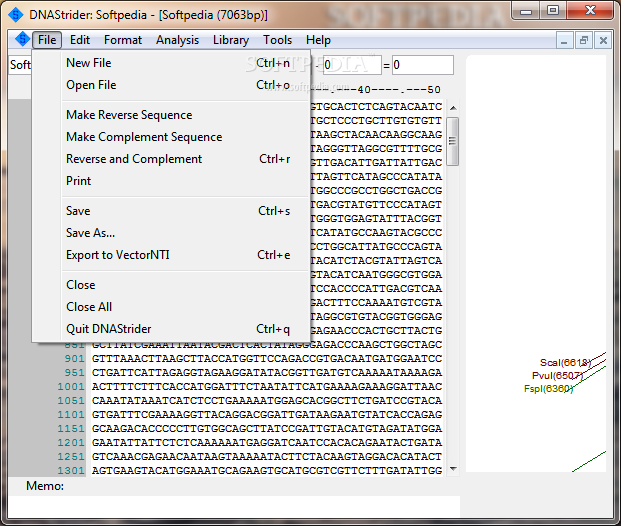Click sequence row starting GTCAAACGAGAACAA
The image size is (621, 526).
(x=267, y=457)
